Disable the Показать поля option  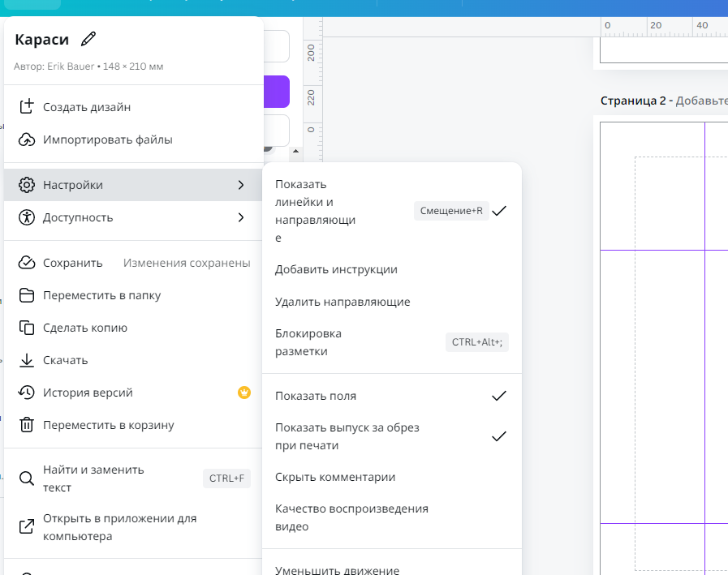499,396
